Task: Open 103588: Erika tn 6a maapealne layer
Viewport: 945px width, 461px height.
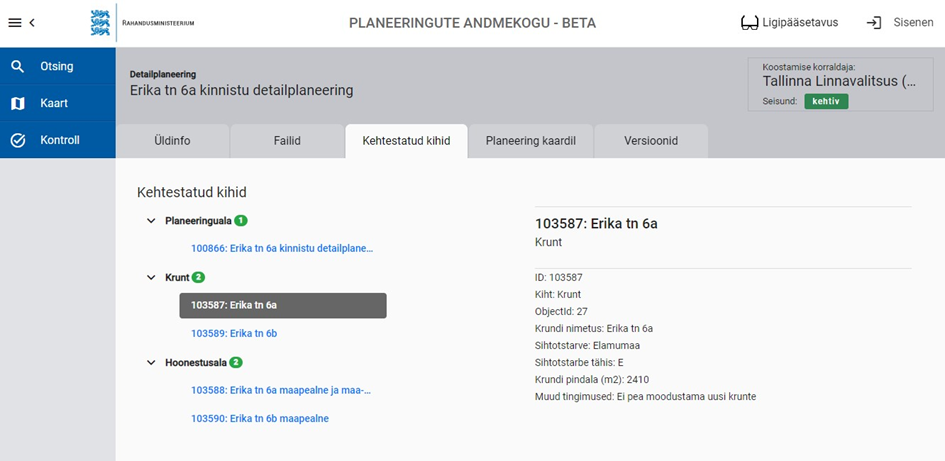Action: [281, 390]
